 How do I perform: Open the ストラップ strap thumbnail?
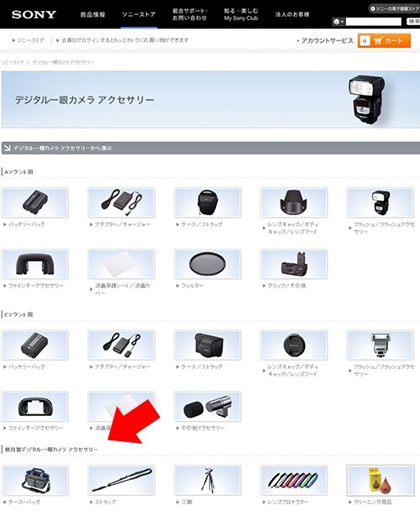[121, 481]
